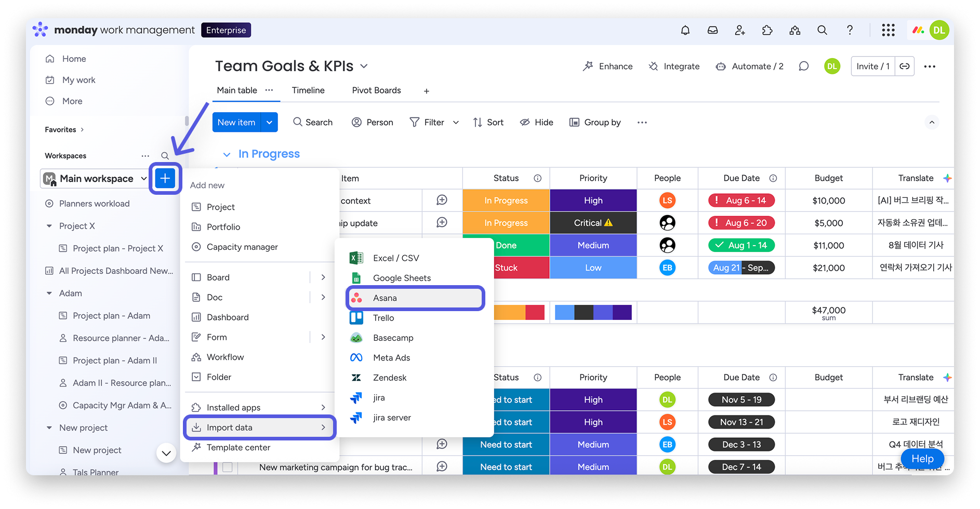This screenshot has height=509, width=980.
Task: Add a new board view with the plus tab
Action: click(427, 91)
